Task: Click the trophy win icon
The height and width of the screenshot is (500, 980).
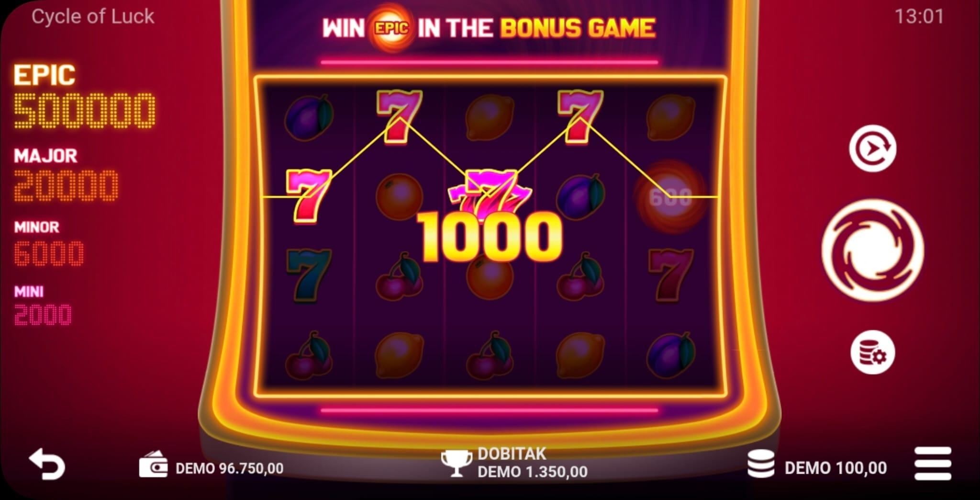Action: tap(456, 463)
